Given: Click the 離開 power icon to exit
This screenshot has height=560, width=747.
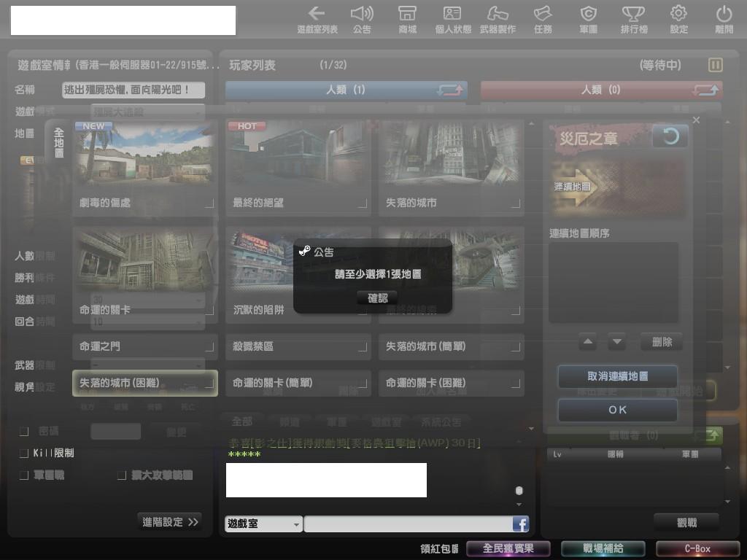Looking at the screenshot, I should (x=724, y=20).
